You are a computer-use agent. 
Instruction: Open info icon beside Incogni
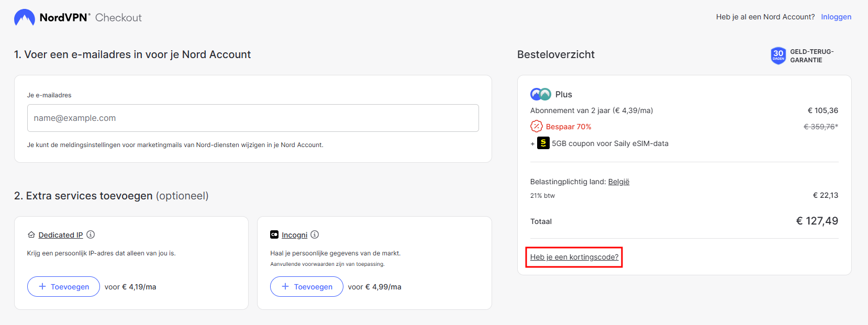coord(315,234)
